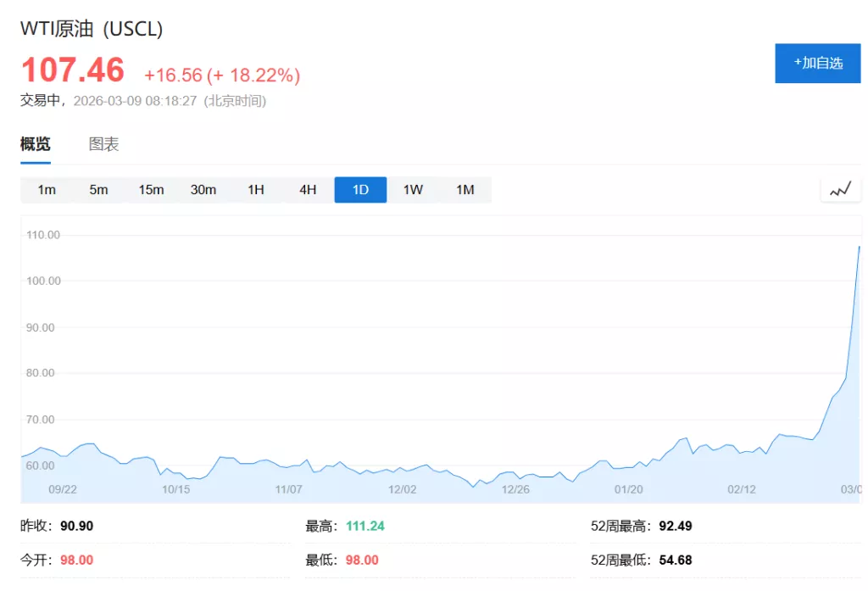The width and height of the screenshot is (868, 591).
Task: Choose the 15m timeframe
Action: pyautogui.click(x=151, y=190)
